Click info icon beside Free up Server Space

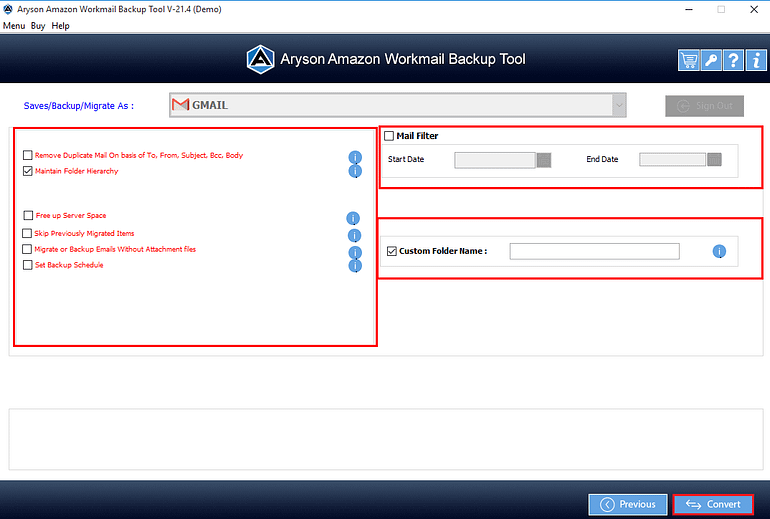pyautogui.click(x=353, y=218)
